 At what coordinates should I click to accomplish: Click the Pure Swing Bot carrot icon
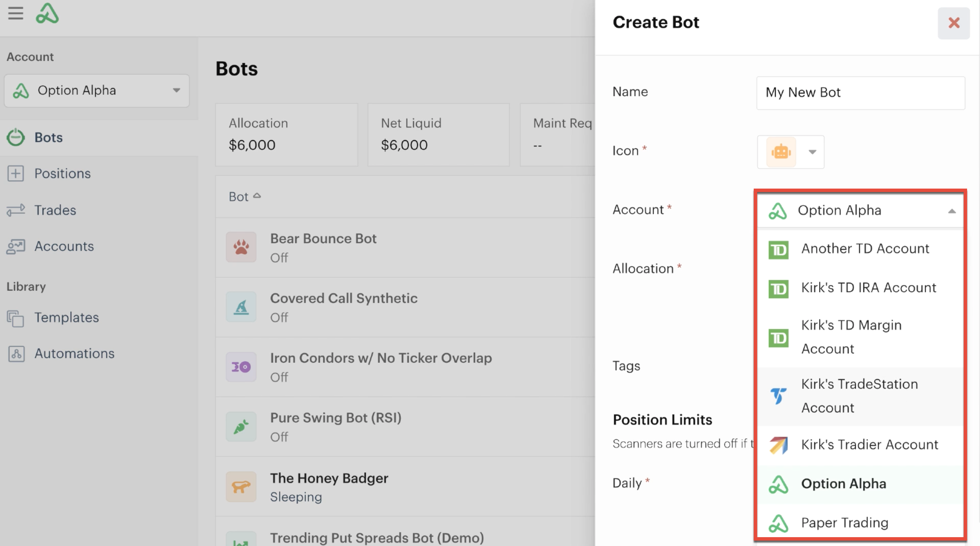tap(241, 427)
